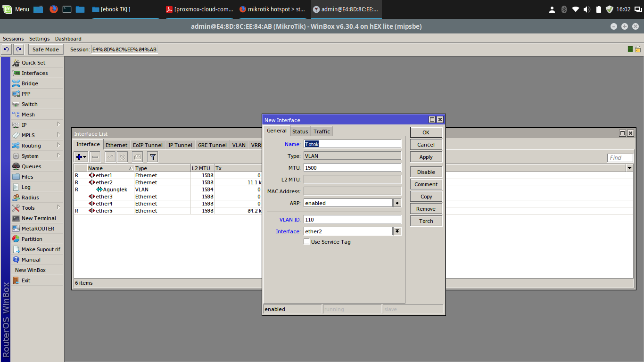Launch Firefox from the top panel
Viewport: 644px width, 362px height.
[x=53, y=9]
